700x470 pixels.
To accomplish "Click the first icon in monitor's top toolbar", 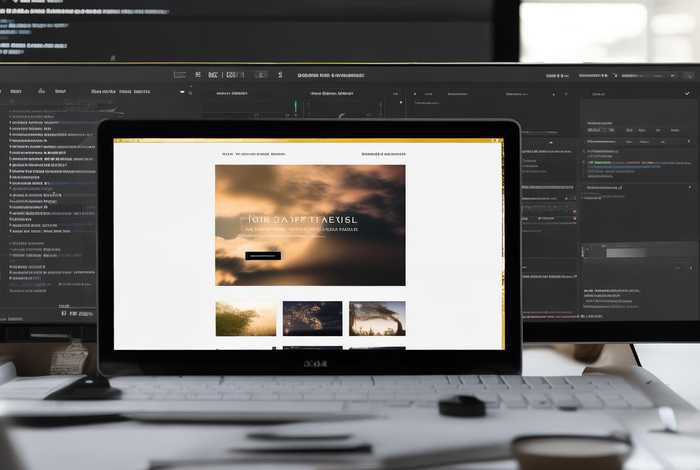I will (179, 74).
